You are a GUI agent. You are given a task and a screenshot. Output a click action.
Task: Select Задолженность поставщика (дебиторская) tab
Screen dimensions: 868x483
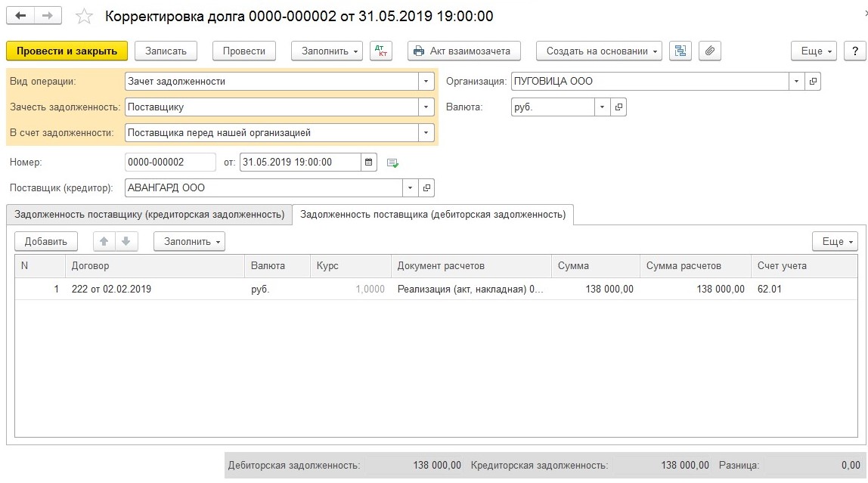tap(432, 215)
